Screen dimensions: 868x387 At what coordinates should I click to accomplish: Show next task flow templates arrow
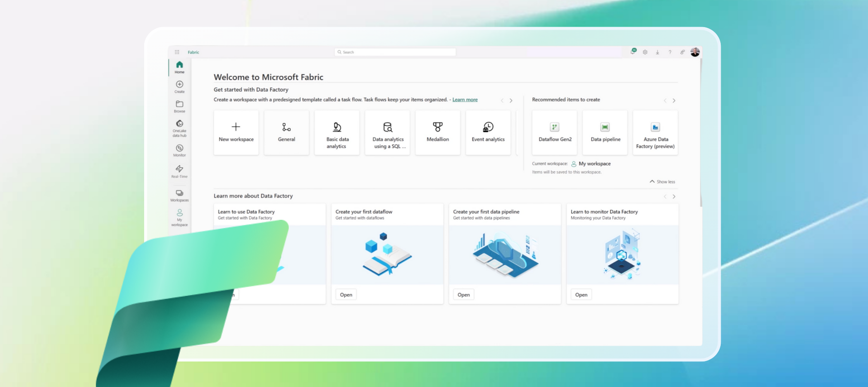click(x=511, y=101)
